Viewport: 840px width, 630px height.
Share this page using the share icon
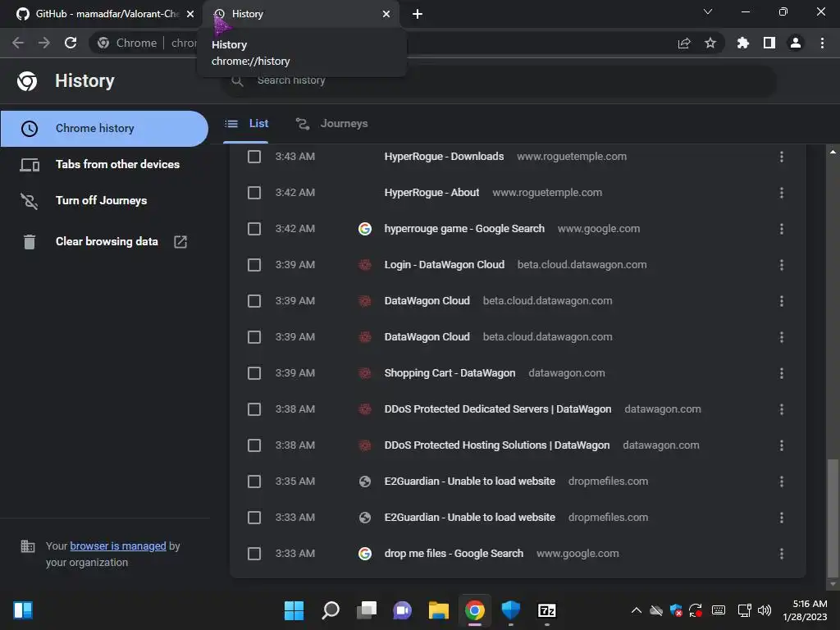[684, 43]
